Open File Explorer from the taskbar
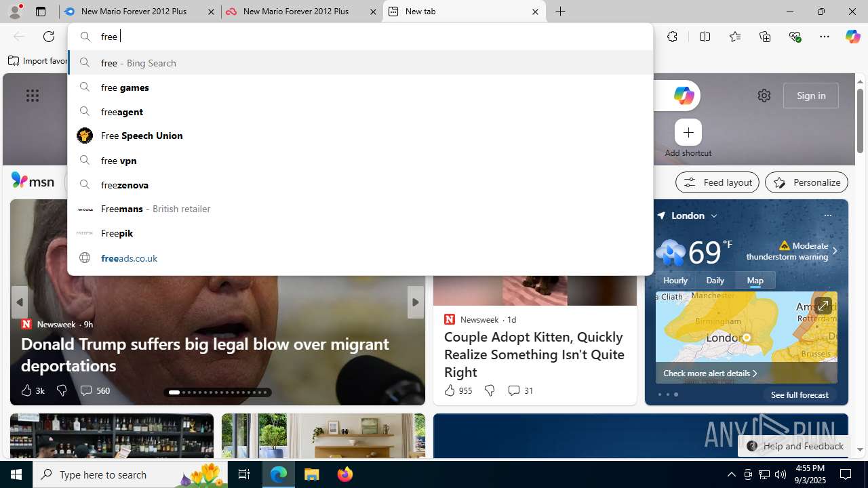The image size is (868, 488). [312, 474]
